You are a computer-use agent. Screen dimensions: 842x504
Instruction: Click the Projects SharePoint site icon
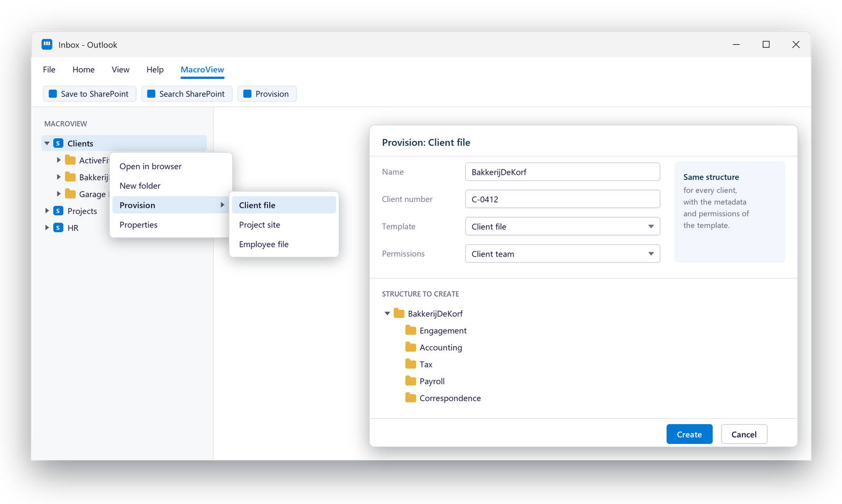click(58, 210)
